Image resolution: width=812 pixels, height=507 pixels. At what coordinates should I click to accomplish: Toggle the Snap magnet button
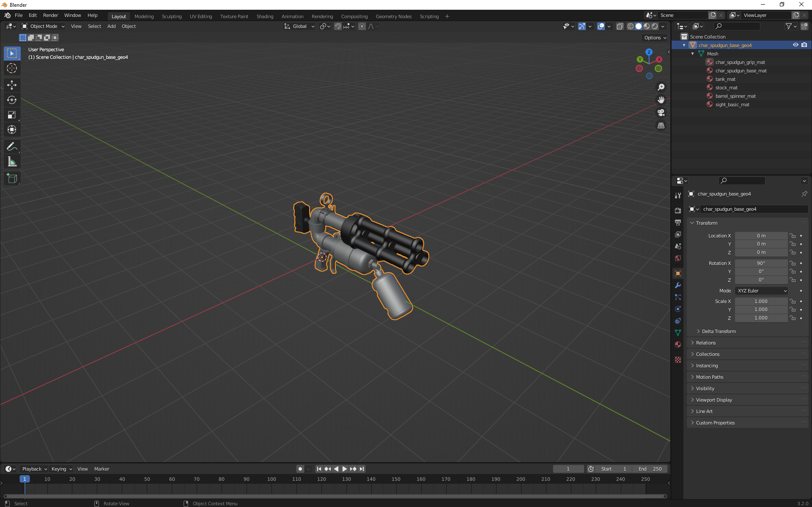338,26
